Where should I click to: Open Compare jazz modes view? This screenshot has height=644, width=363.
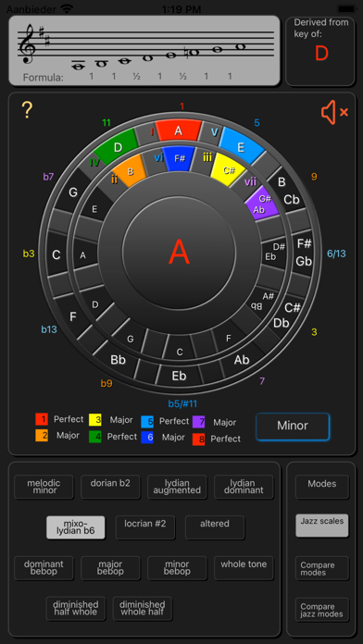point(322,610)
